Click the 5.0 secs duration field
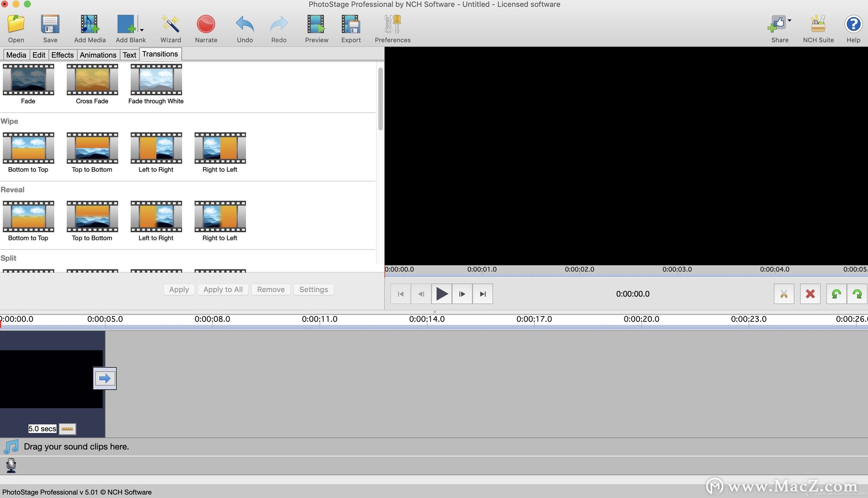868x498 pixels. (42, 429)
